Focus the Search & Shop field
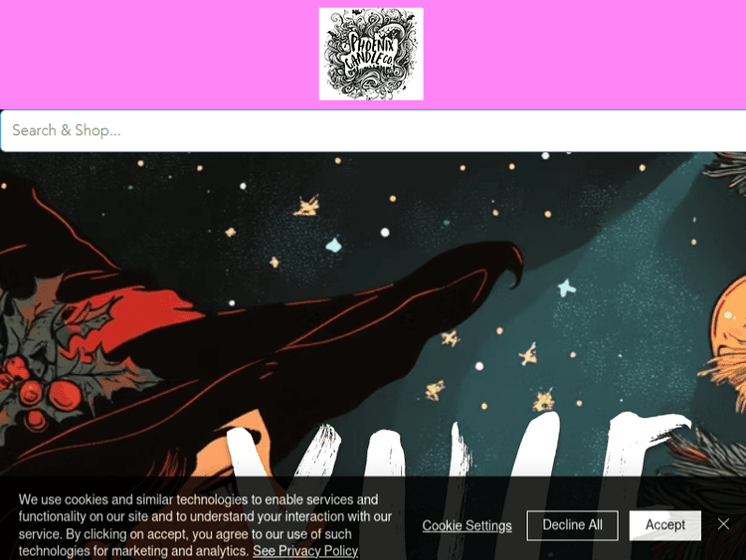This screenshot has width=746, height=560. pos(373,131)
